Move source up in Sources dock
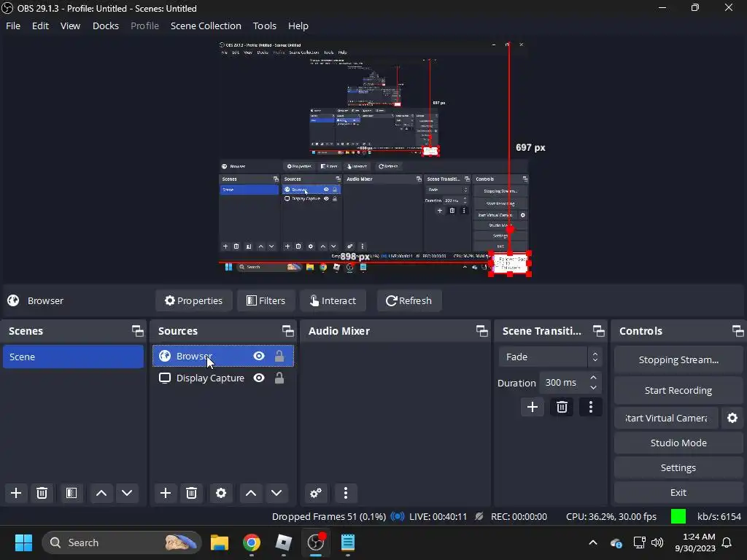747x560 pixels. click(251, 493)
